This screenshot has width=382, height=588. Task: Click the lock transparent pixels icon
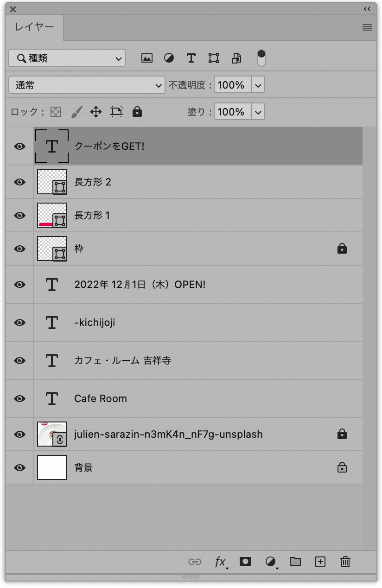tap(56, 112)
